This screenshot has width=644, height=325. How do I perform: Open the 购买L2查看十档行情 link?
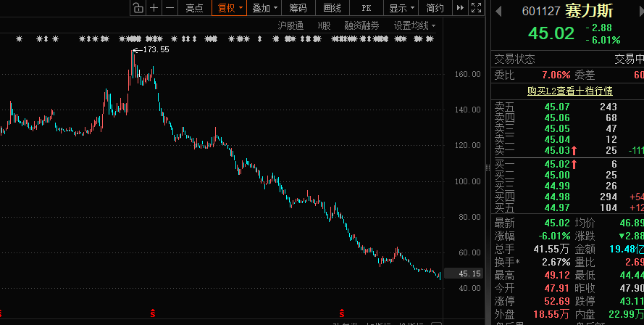pos(569,91)
